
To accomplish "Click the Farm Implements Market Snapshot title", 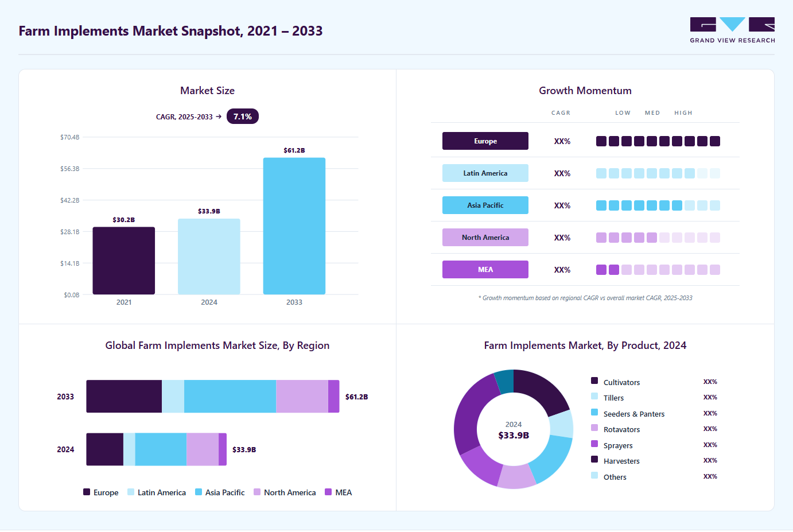I will (x=170, y=31).
